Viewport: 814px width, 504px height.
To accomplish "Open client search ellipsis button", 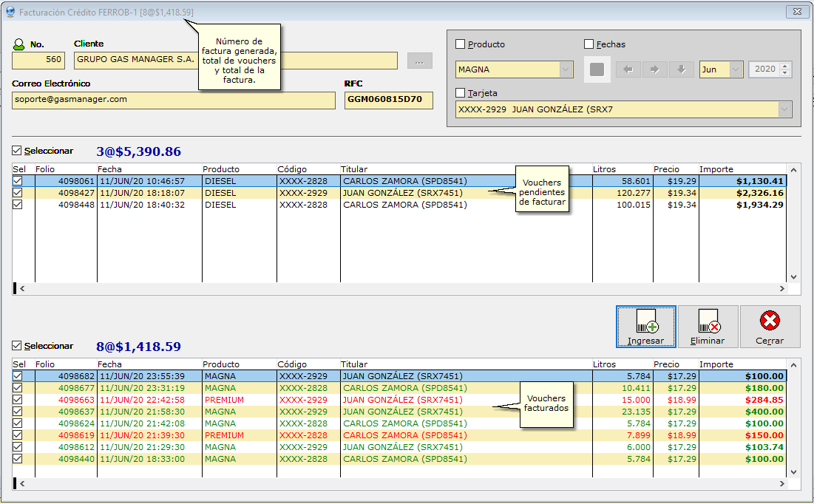I will click(419, 61).
